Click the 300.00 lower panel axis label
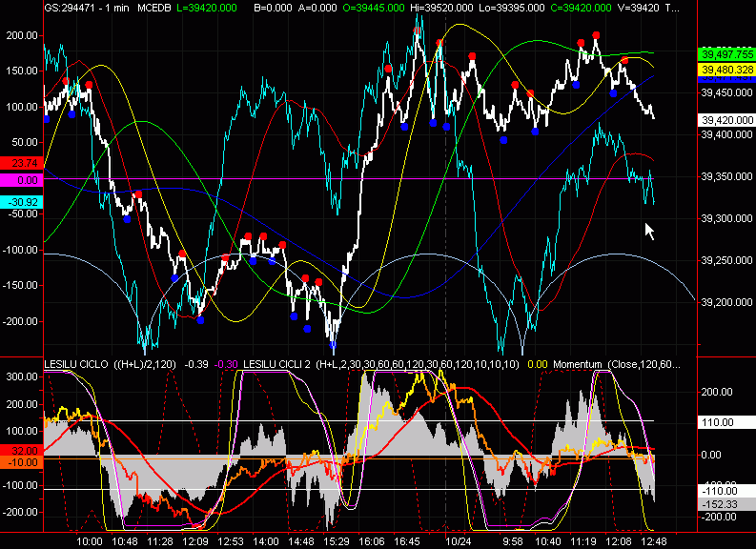Image resolution: width=756 pixels, height=549 pixels. pos(22,376)
